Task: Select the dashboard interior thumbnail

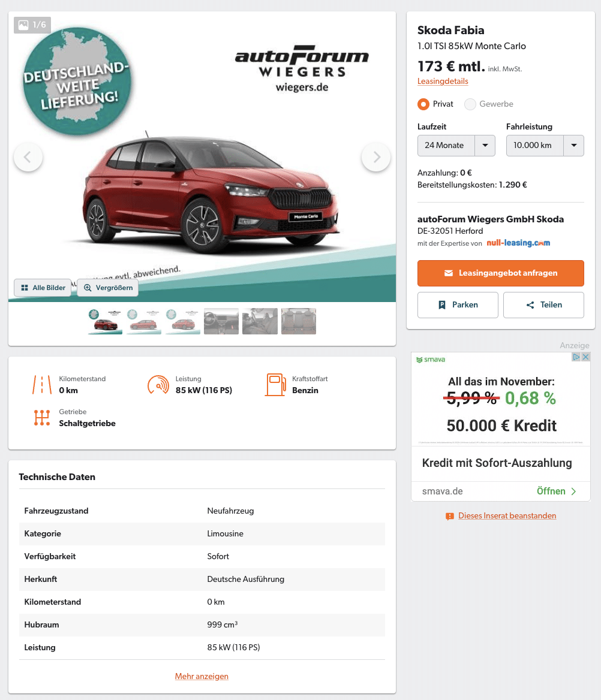Action: coord(221,321)
